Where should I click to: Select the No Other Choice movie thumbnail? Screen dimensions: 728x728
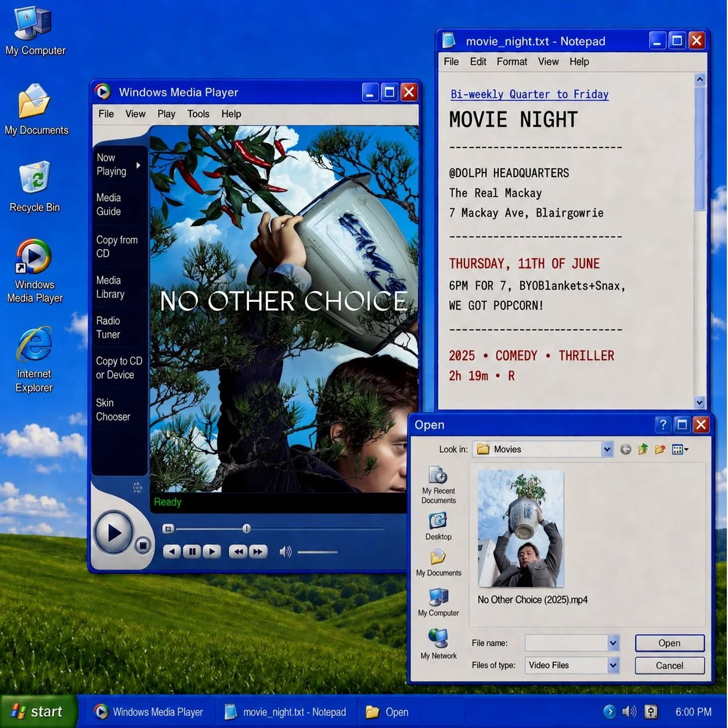pos(521,528)
